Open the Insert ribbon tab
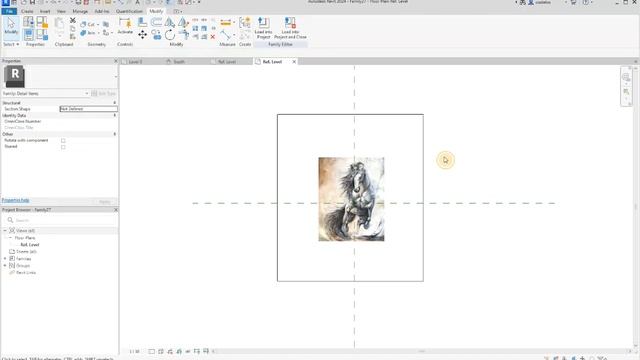The width and height of the screenshot is (640, 360). [x=45, y=11]
